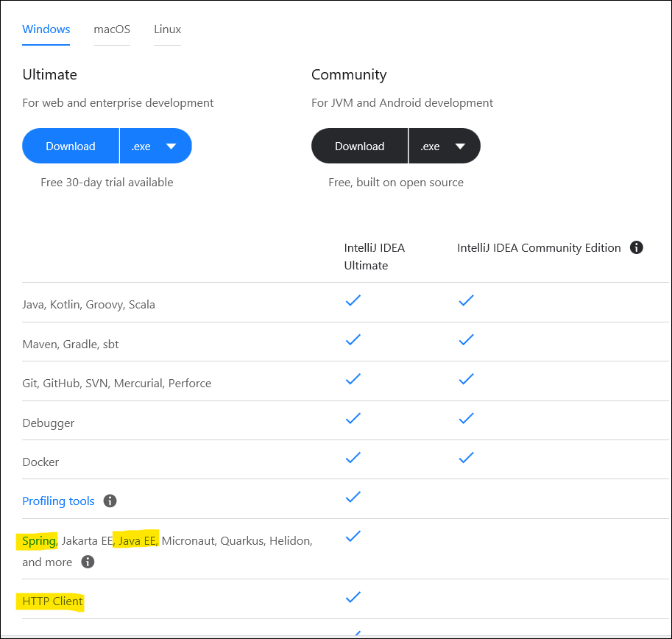Click Community checkmark for Java, Kotlin row

point(465,300)
